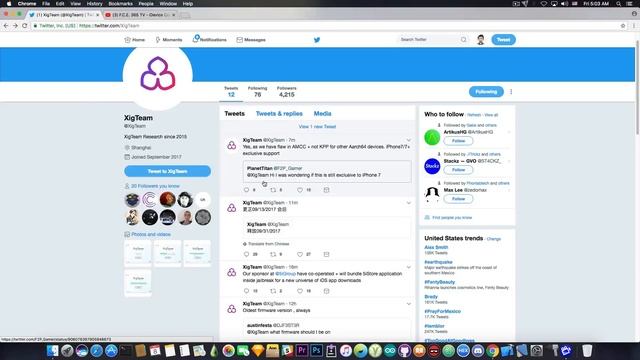The width and height of the screenshot is (640, 360).
Task: Like the sponsor SiStore tweet
Action: [x=300, y=291]
